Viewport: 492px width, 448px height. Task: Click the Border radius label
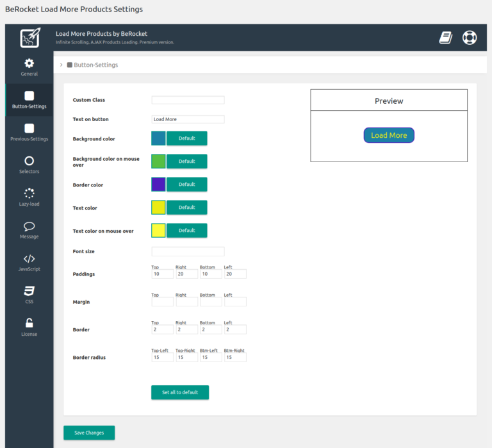pos(89,358)
